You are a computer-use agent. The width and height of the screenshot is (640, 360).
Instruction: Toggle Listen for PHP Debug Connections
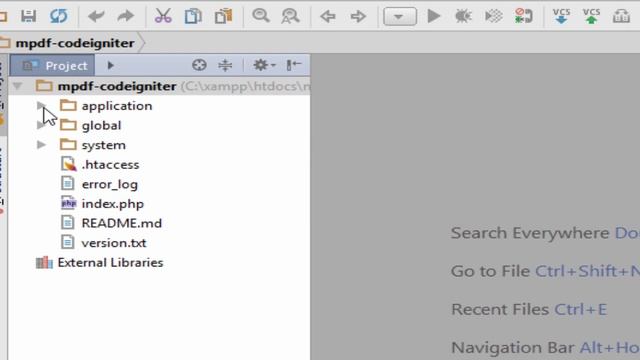[524, 16]
